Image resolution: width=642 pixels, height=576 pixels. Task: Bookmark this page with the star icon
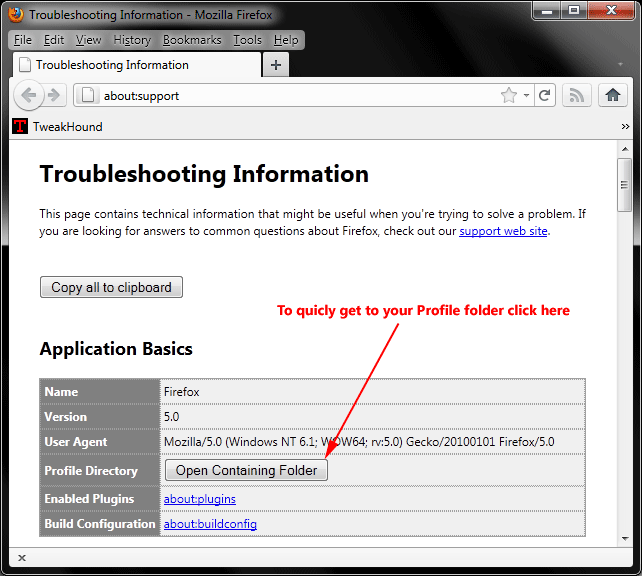click(509, 95)
